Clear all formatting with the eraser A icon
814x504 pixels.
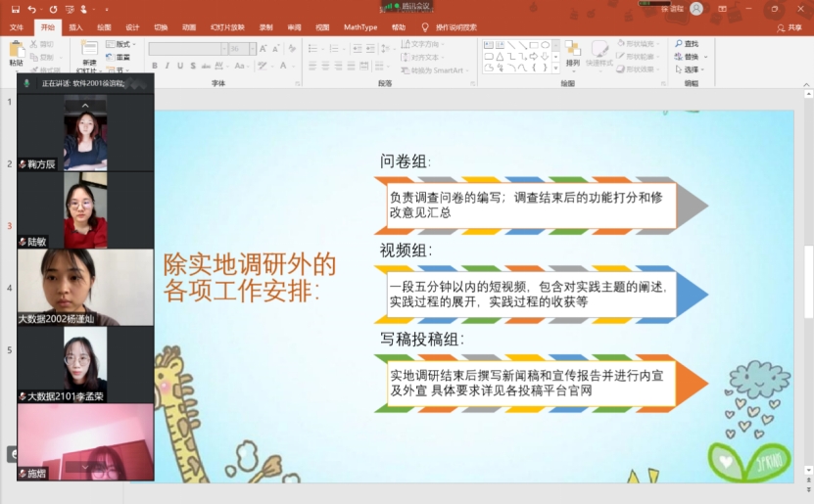pyautogui.click(x=292, y=49)
